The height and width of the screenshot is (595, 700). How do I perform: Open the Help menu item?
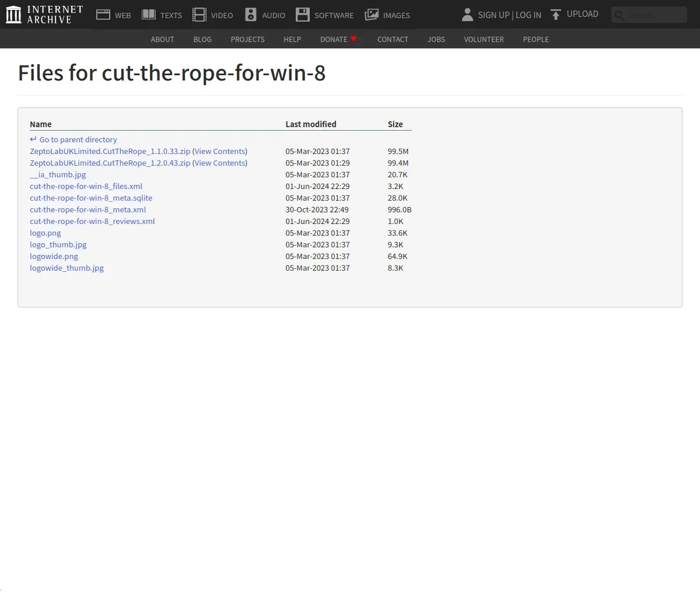pos(292,39)
